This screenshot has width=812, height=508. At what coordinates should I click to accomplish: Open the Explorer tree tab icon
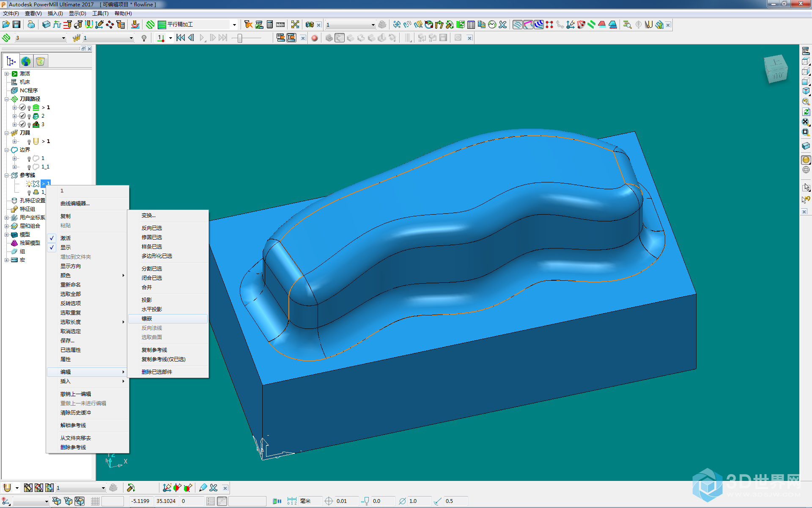[11, 61]
